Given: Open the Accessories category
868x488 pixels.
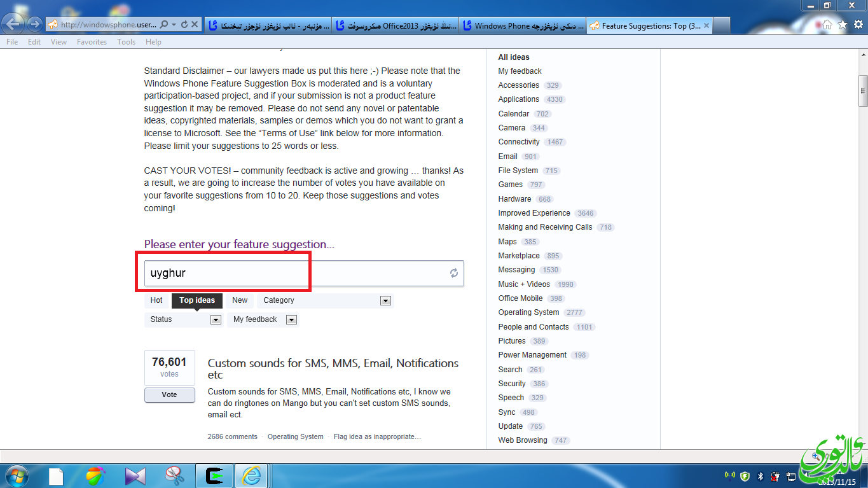Looking at the screenshot, I should click(518, 85).
